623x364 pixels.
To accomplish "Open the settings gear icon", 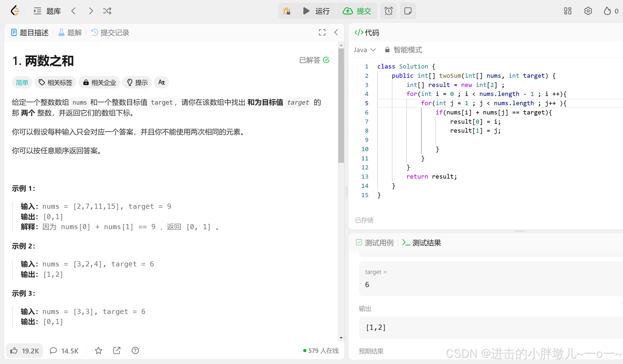I will pyautogui.click(x=588, y=11).
